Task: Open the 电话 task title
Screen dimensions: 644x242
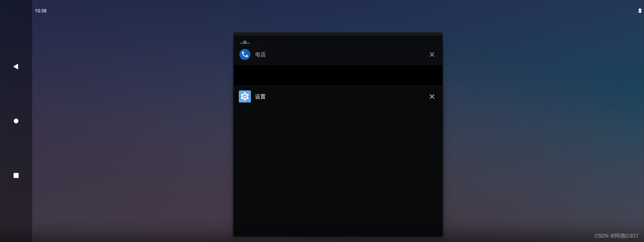Action: tap(260, 54)
